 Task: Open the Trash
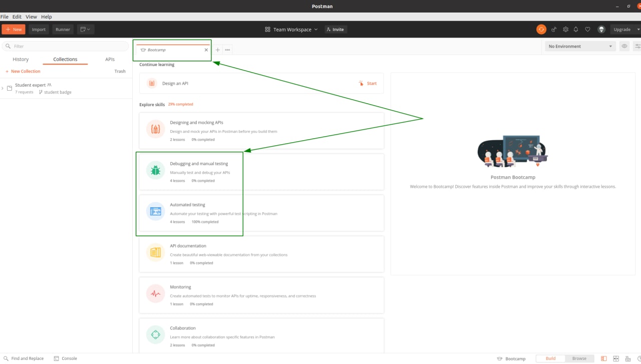(x=120, y=71)
